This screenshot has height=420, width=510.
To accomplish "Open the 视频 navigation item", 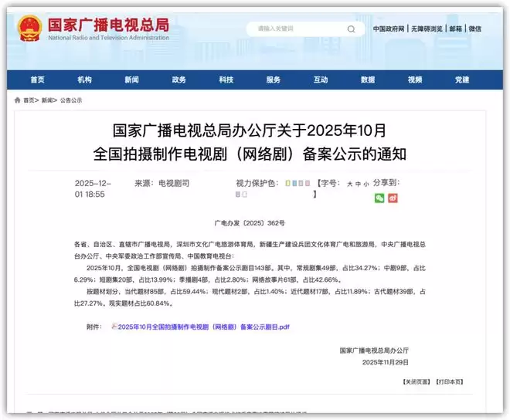I will 415,80.
